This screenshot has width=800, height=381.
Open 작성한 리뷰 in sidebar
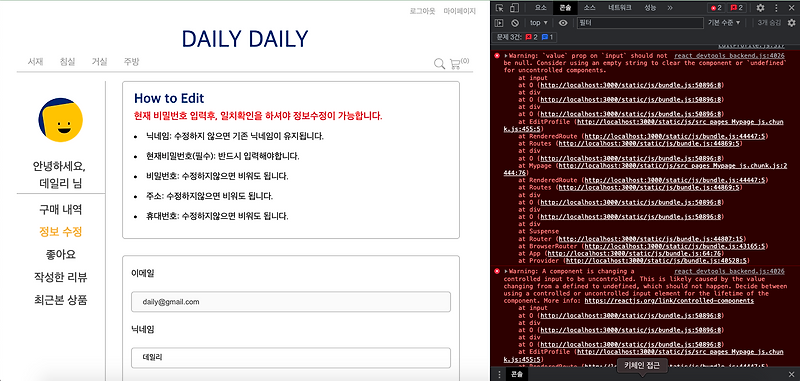(x=60, y=277)
